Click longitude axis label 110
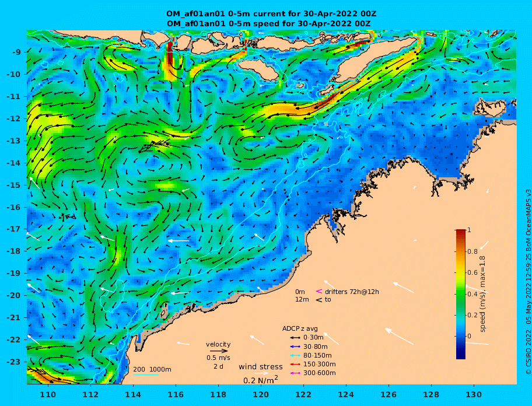Viewport: 532px width, 406px height. [48, 394]
